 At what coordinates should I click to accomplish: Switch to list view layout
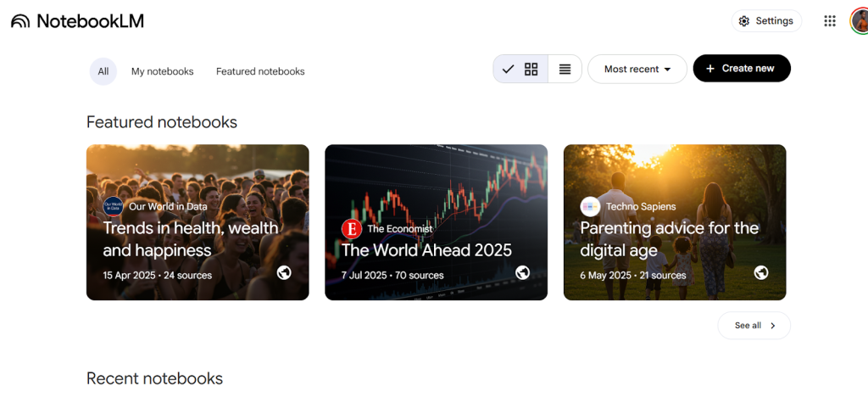pos(565,70)
